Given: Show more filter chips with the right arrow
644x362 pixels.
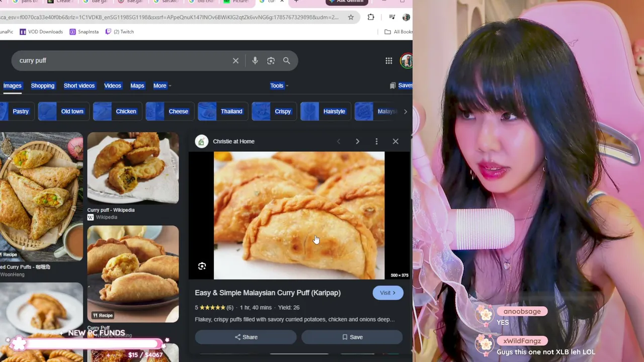Looking at the screenshot, I should click(x=406, y=112).
